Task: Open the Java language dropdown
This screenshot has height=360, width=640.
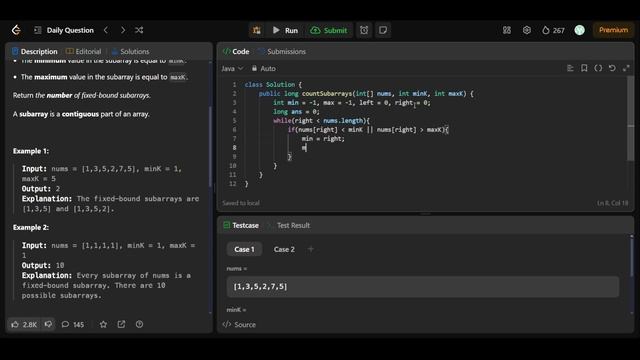Action: click(x=232, y=69)
